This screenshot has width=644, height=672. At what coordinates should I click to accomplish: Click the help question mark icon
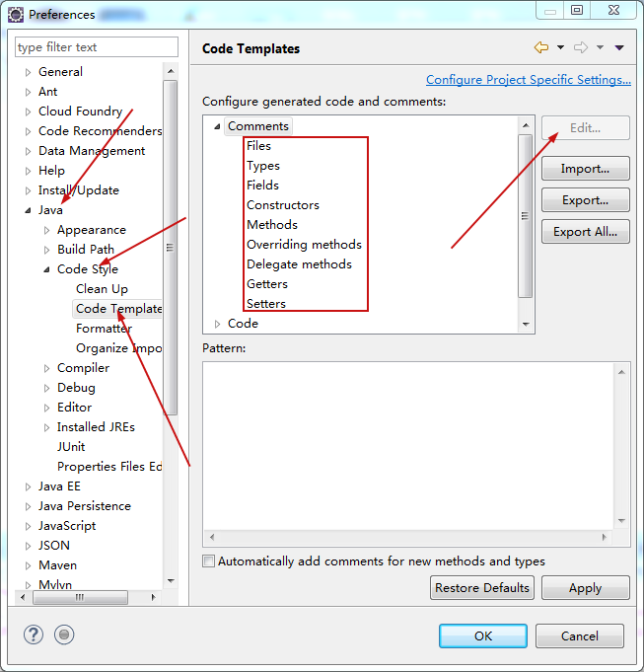click(x=34, y=635)
